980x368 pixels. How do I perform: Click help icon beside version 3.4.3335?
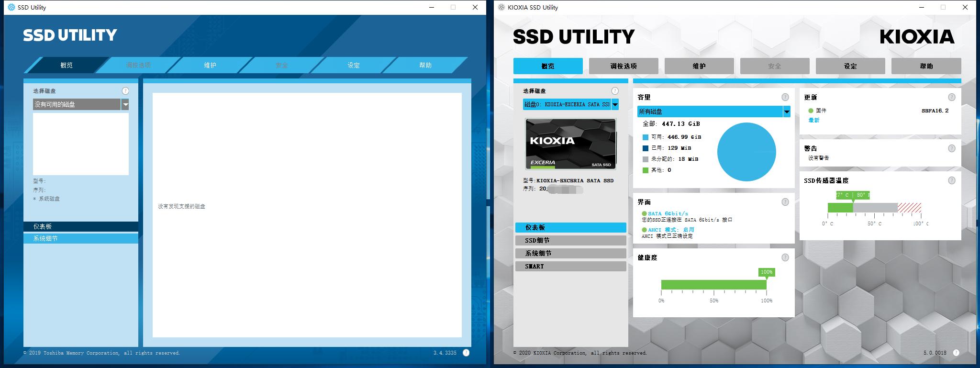pyautogui.click(x=466, y=353)
